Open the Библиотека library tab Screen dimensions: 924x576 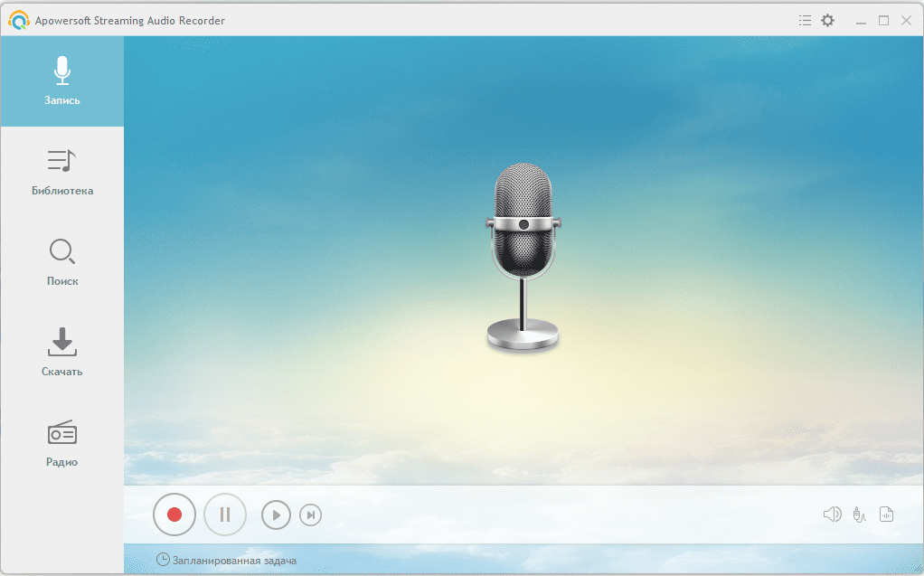point(61,172)
